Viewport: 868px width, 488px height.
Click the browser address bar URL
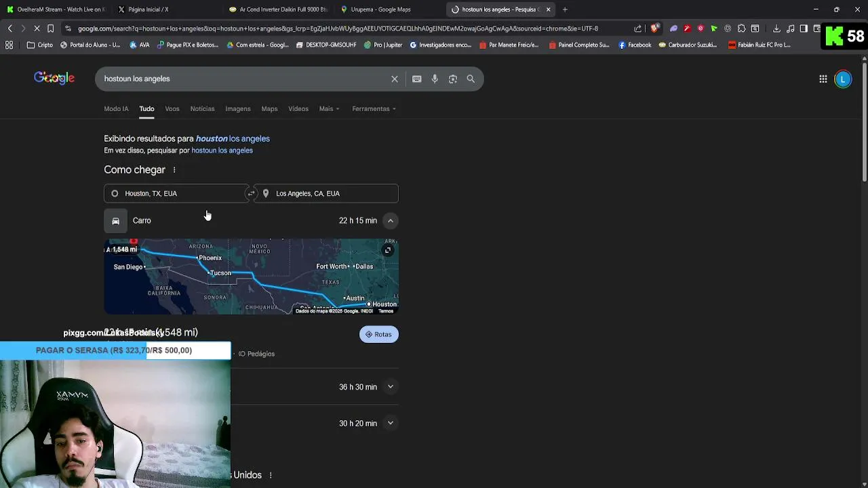click(338, 28)
